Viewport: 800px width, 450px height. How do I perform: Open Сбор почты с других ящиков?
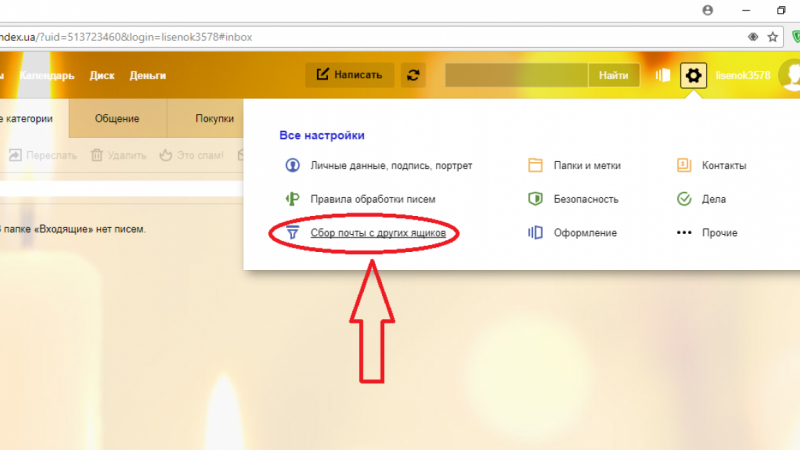pos(378,233)
